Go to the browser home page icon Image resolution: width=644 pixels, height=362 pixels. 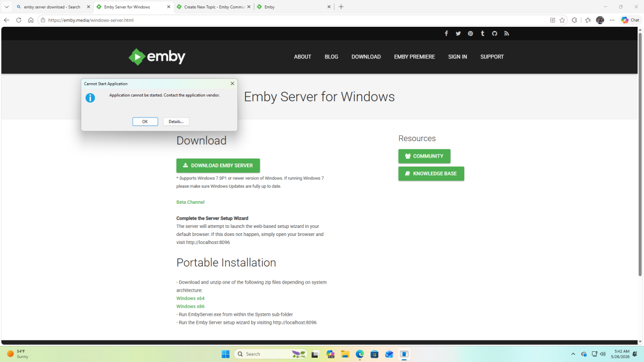pyautogui.click(x=31, y=20)
